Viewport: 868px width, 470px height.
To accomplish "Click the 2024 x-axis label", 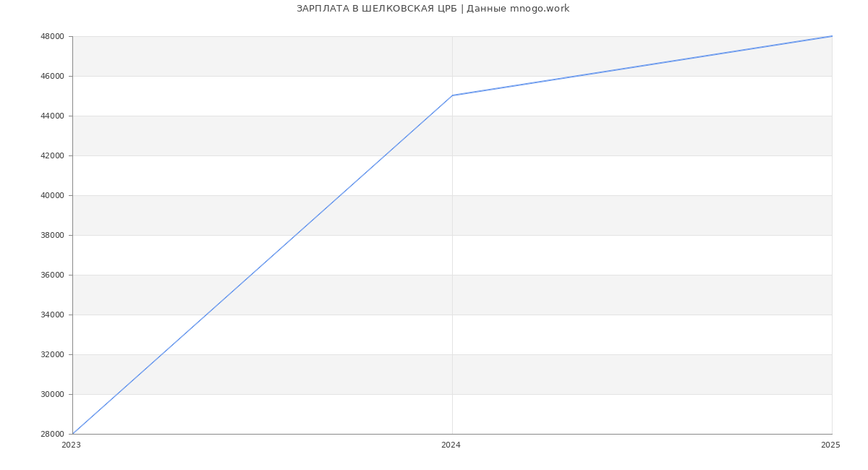I will (451, 445).
